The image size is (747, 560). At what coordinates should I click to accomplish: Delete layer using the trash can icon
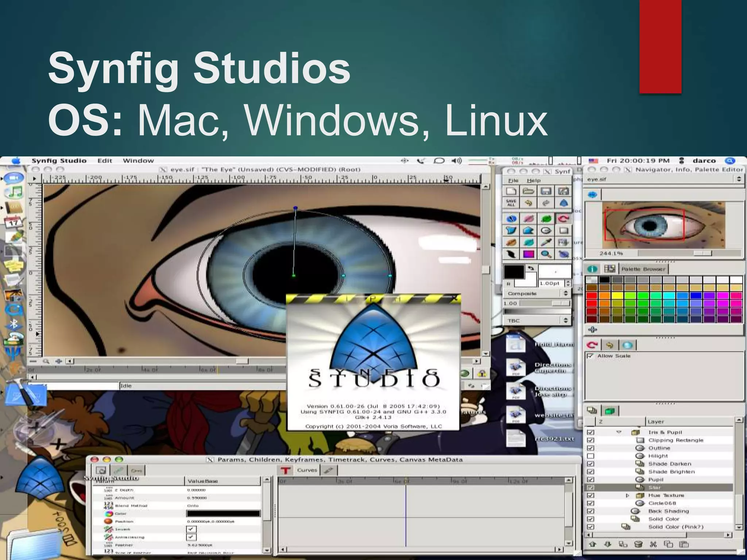(x=638, y=545)
